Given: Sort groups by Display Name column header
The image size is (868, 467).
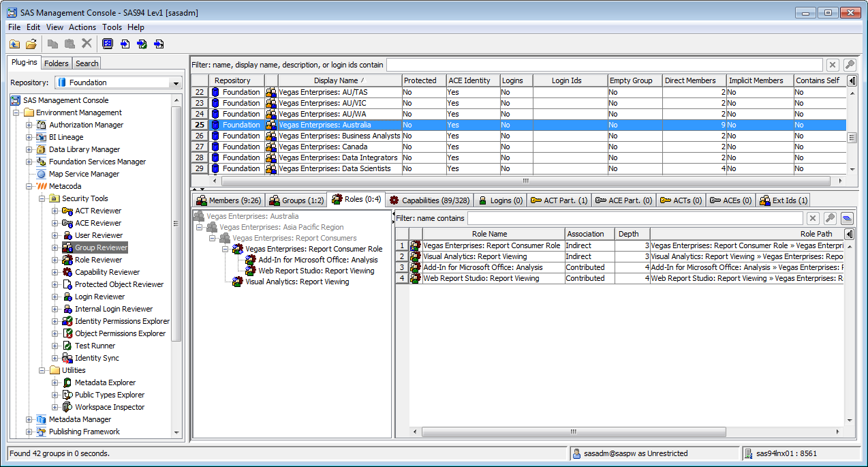Looking at the screenshot, I should pos(339,80).
